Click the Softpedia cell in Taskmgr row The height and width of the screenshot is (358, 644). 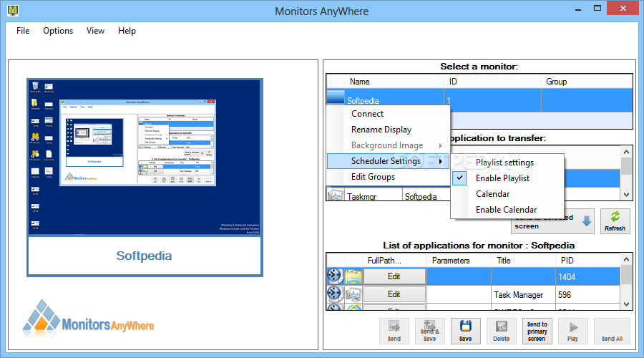pos(421,196)
